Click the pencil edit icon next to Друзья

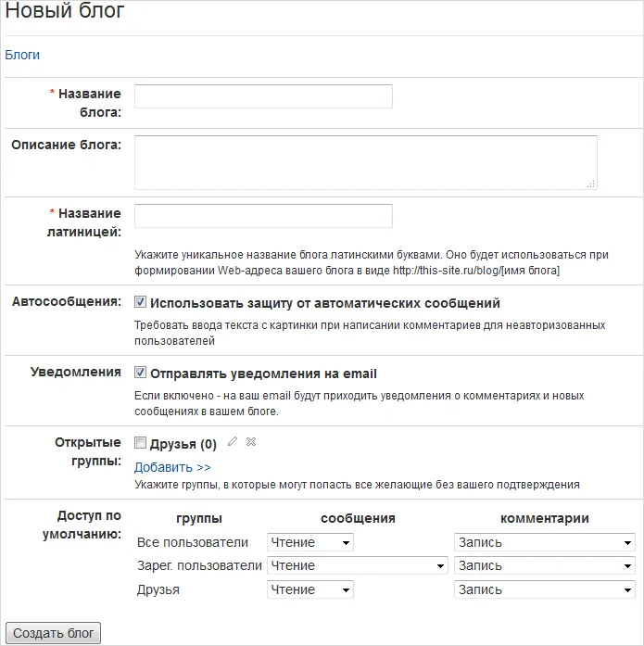tap(233, 443)
